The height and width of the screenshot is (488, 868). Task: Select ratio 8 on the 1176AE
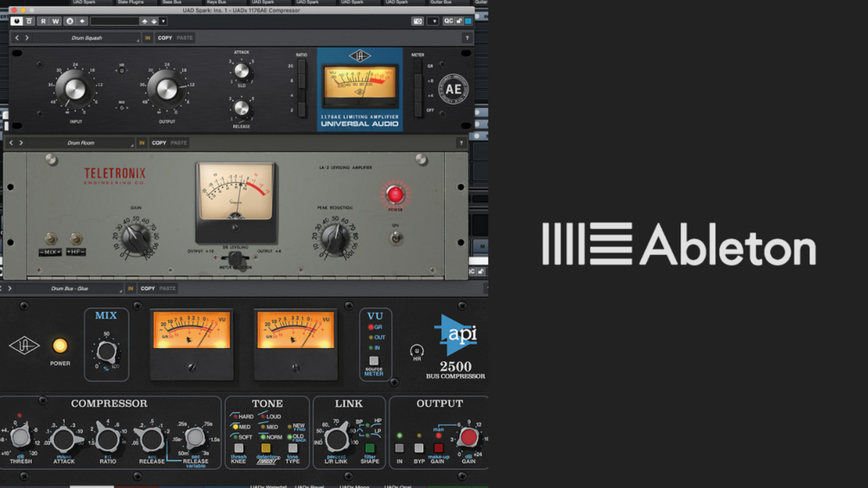[301, 81]
